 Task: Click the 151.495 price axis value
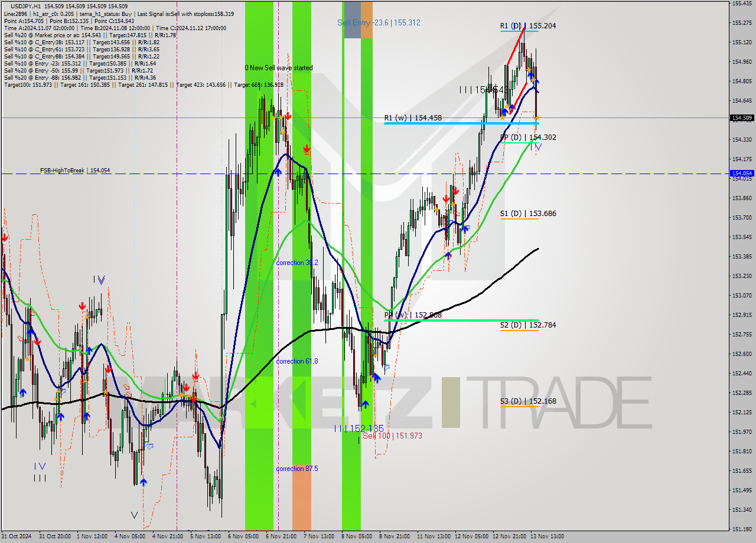(742, 490)
